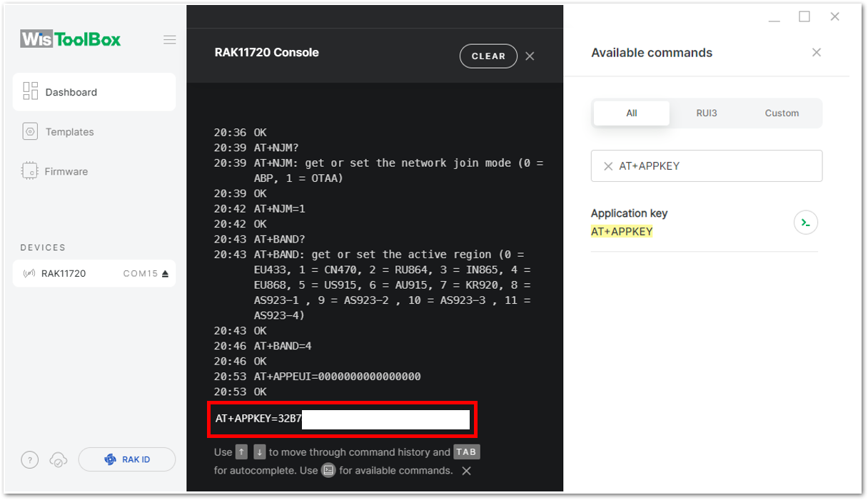
Task: Select the RAK11720 device on COM15
Action: coord(94,273)
